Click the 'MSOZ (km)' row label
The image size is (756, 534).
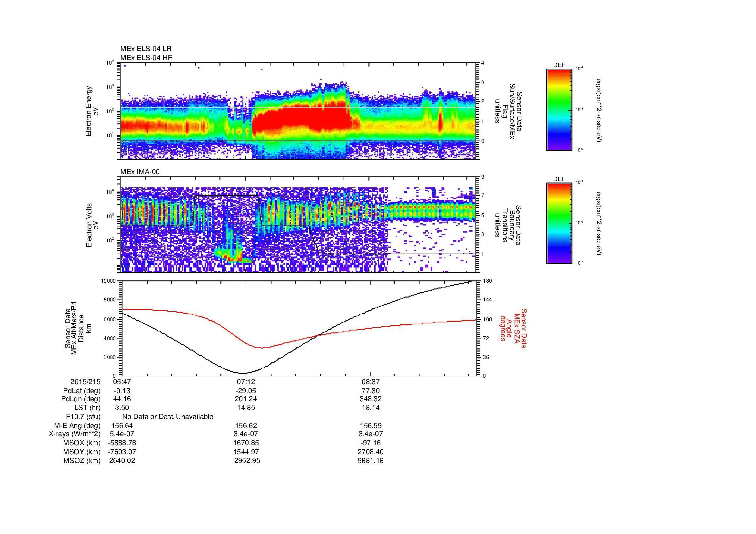(x=82, y=461)
